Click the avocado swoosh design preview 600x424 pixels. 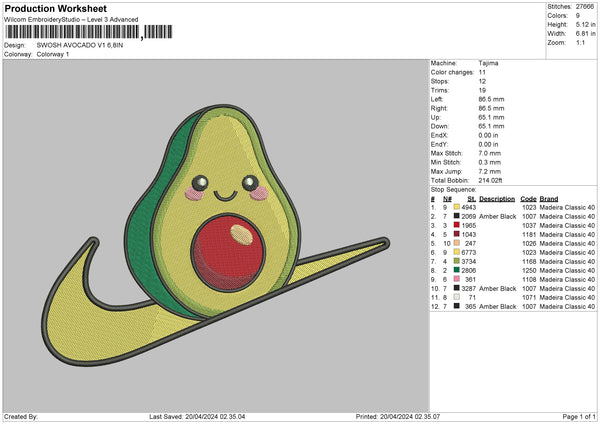[215, 235]
